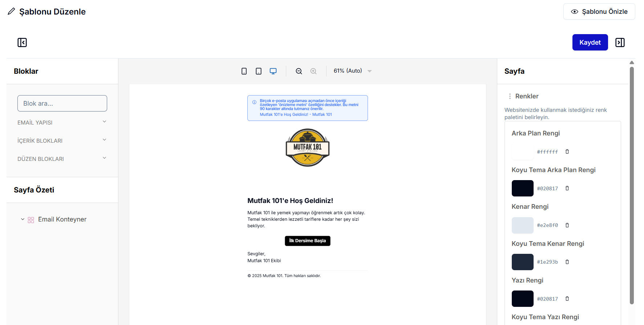Viewport: 644px width, 325px height.
Task: Open the Koyu Tema Arka Plan Rengi swatch
Action: (x=522, y=188)
